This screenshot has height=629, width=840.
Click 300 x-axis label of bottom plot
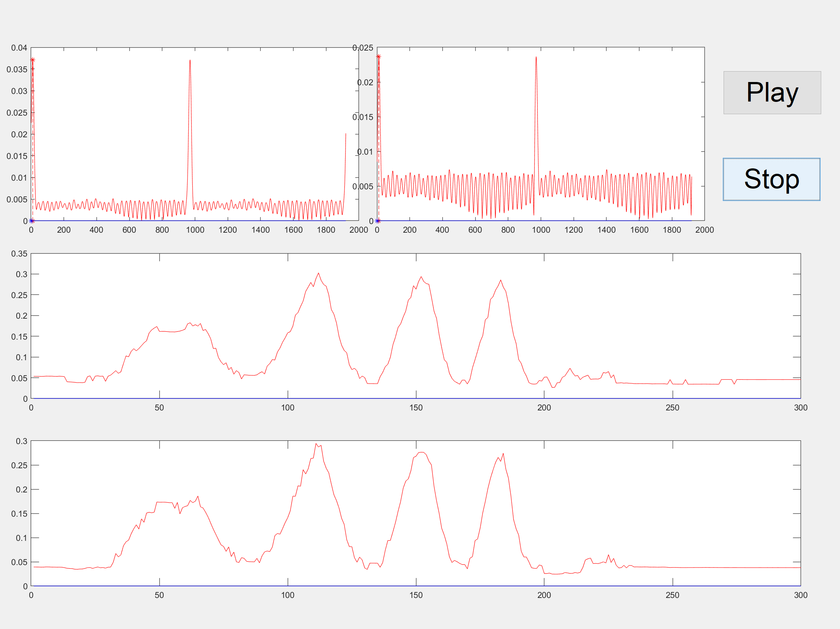[801, 595]
